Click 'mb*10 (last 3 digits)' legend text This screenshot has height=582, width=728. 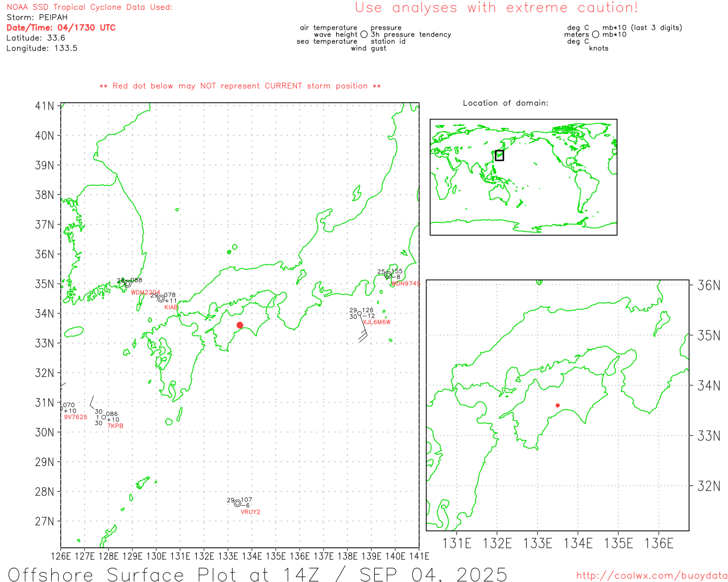coord(642,28)
